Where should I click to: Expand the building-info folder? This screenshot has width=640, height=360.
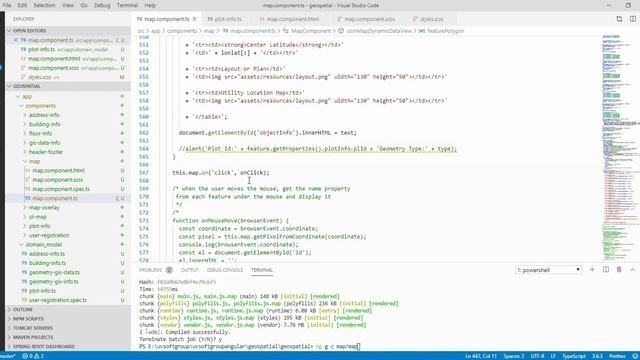click(44, 124)
